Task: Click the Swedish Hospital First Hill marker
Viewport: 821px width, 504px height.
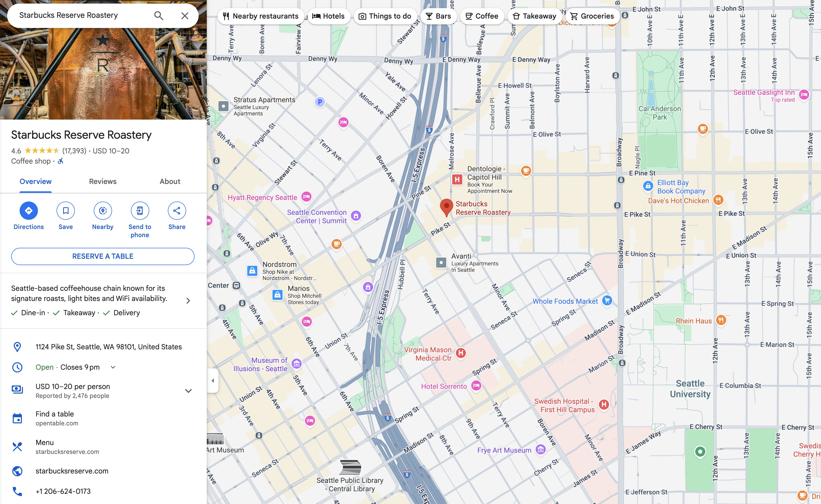Action: click(604, 405)
